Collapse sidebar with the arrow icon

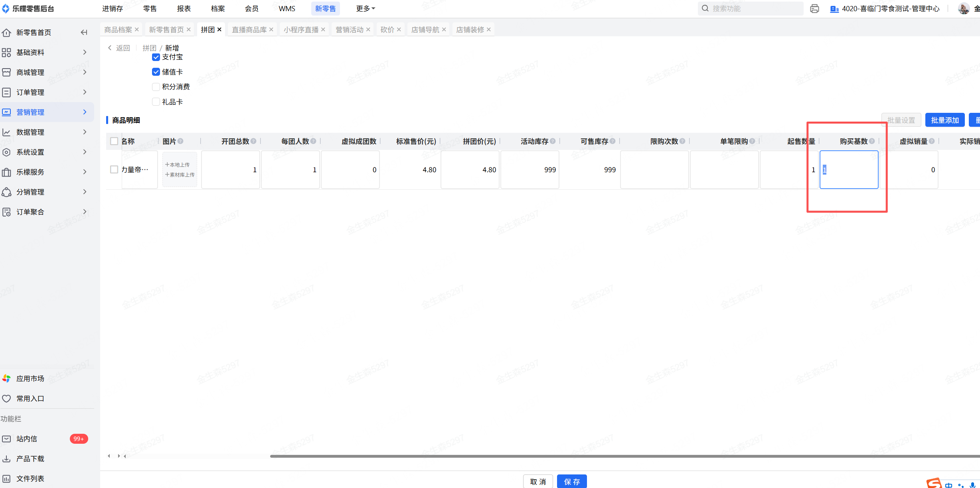pyautogui.click(x=84, y=32)
